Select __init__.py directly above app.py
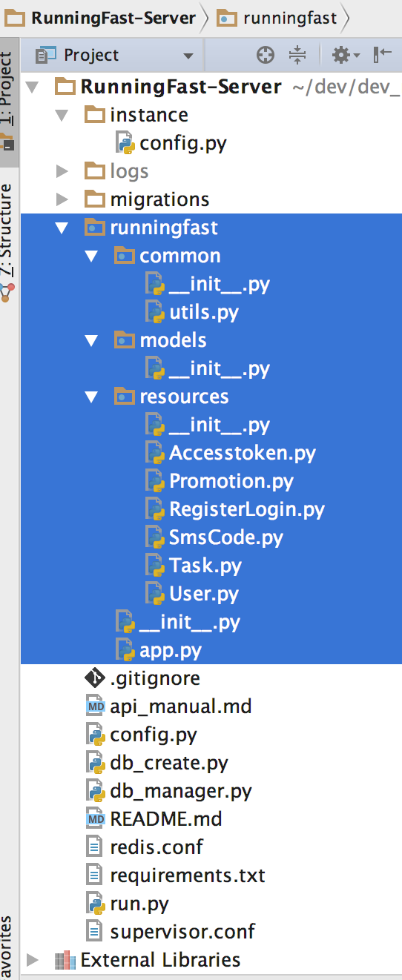 [190, 622]
